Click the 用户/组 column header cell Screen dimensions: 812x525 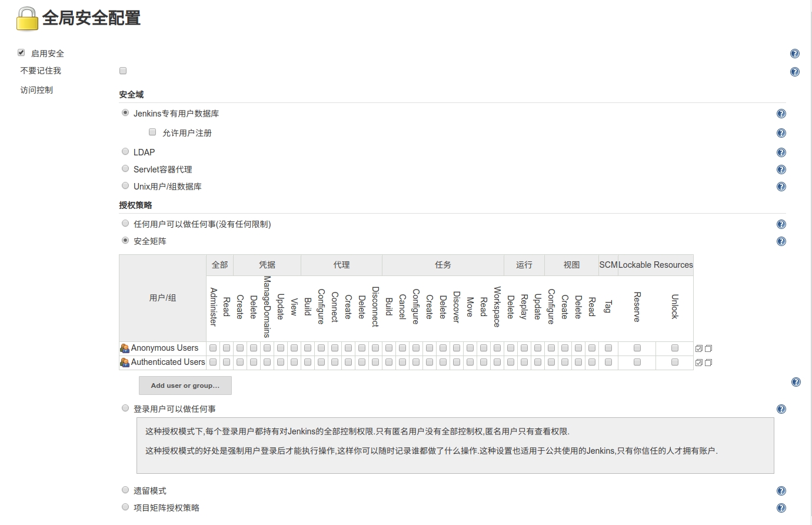click(x=163, y=298)
